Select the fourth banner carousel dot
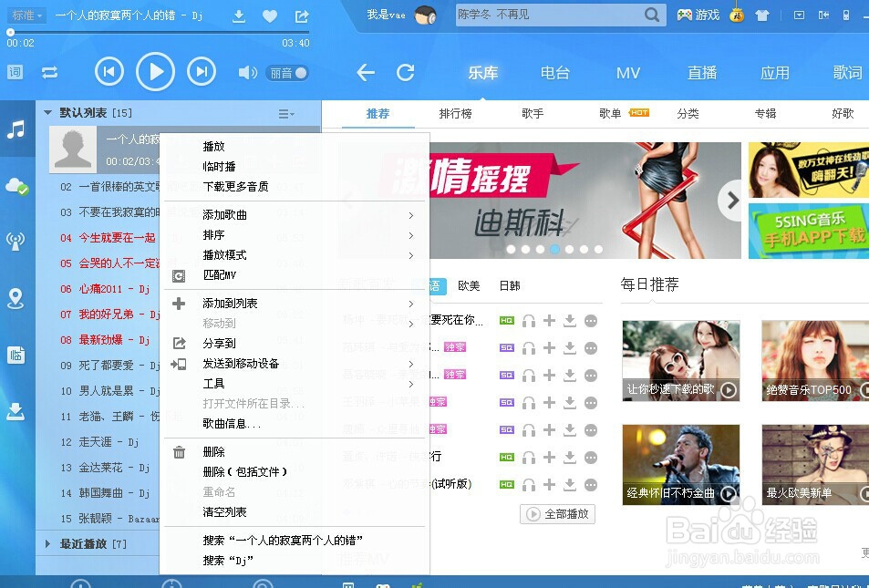Viewport: 869px width, 588px height. click(554, 250)
